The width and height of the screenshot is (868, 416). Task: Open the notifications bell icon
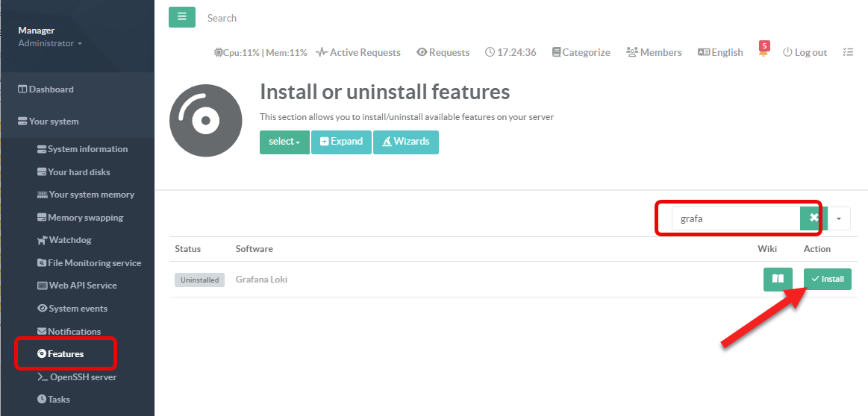coord(763,51)
